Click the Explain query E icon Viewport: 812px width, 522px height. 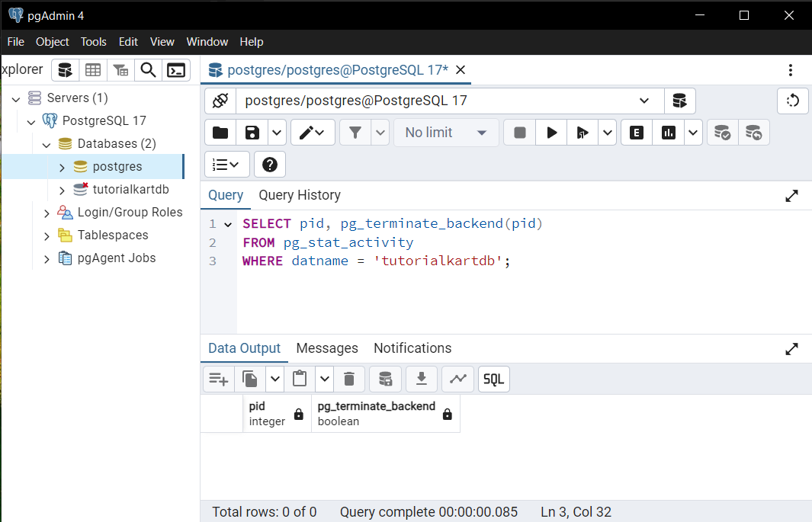(x=637, y=133)
